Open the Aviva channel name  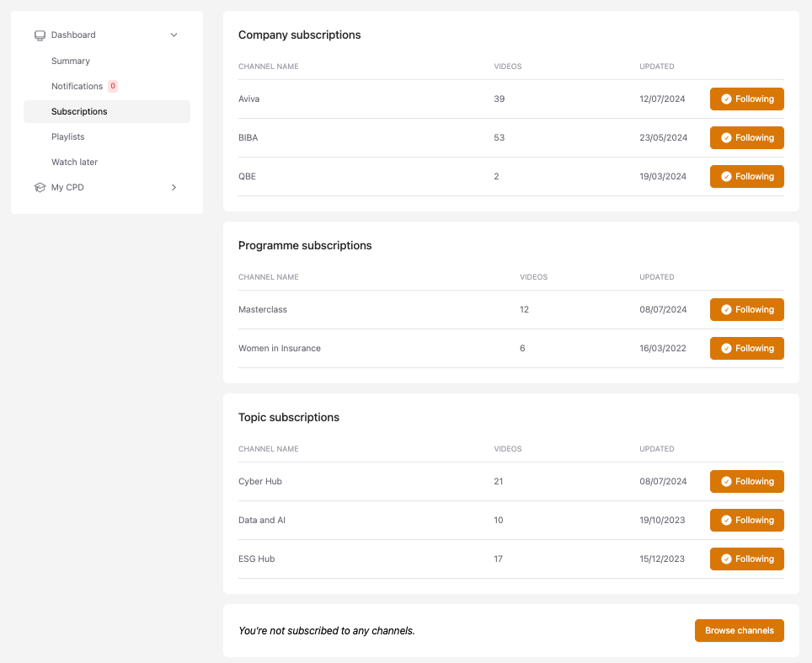[x=249, y=99]
